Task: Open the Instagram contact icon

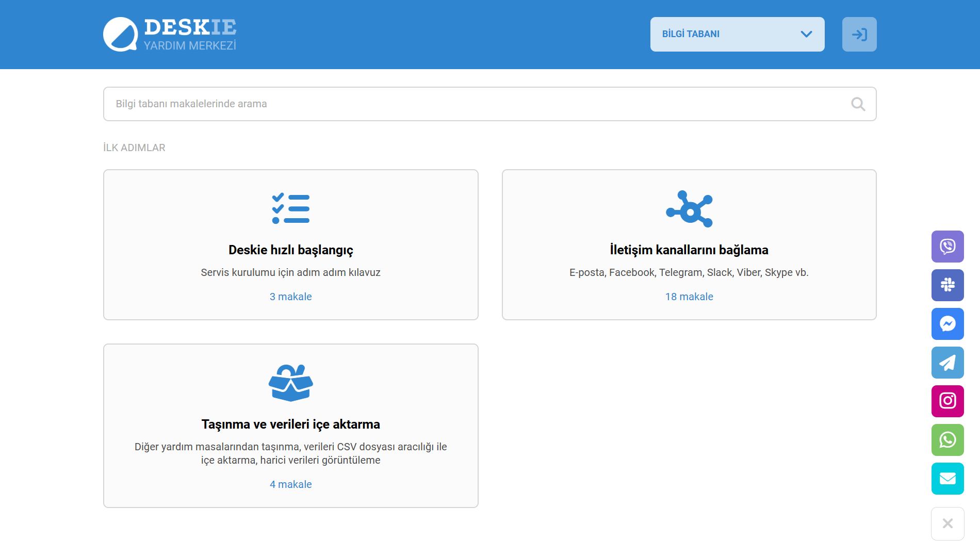Action: click(x=948, y=401)
